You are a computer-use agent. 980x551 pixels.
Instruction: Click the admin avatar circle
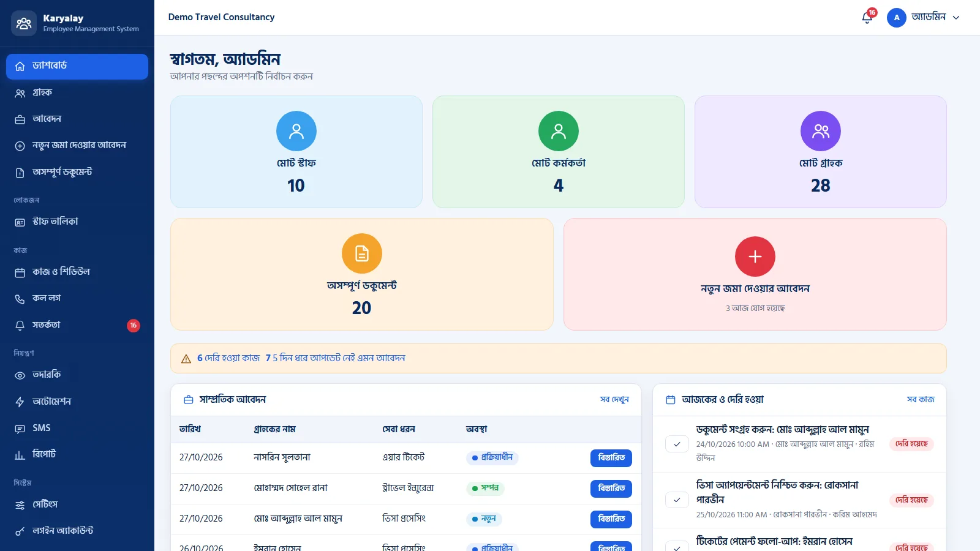pyautogui.click(x=897, y=18)
